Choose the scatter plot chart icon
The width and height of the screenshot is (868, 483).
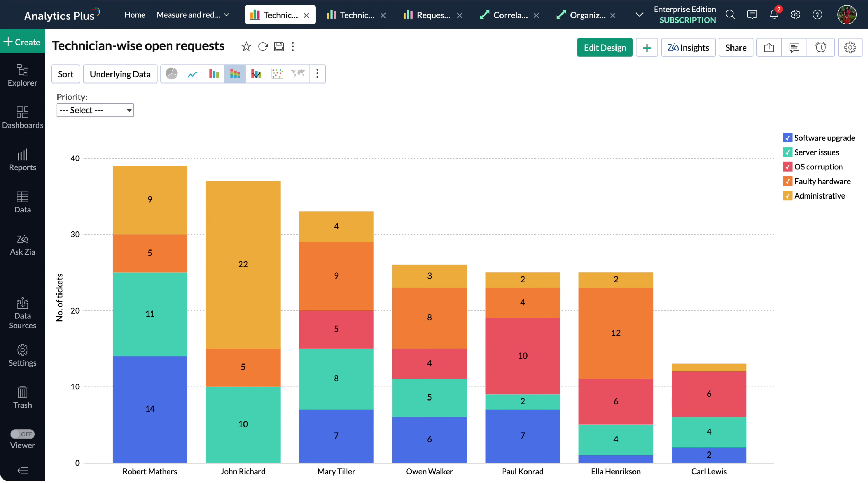(x=277, y=74)
